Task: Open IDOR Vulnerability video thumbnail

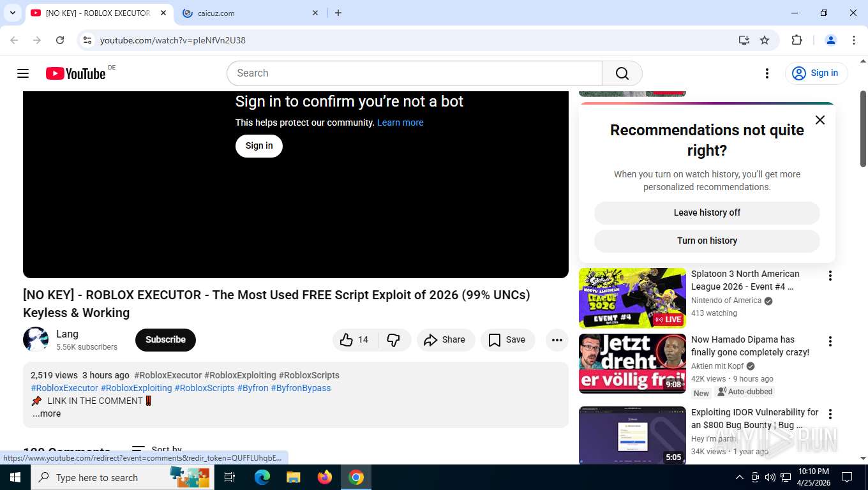Action: tap(632, 435)
